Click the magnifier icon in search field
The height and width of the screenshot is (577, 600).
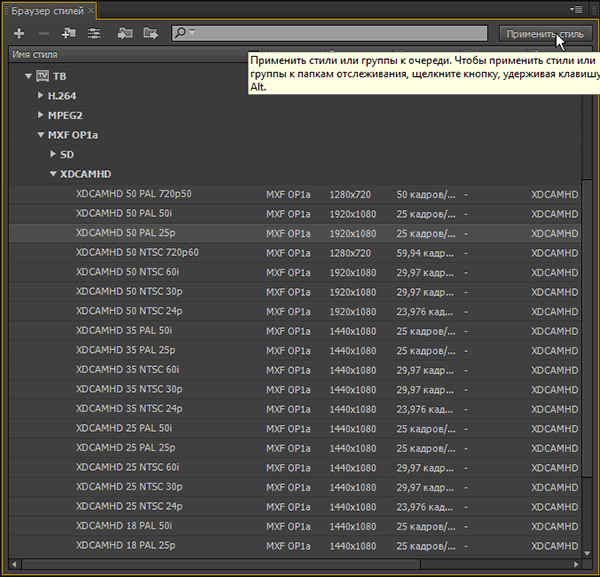point(181,33)
